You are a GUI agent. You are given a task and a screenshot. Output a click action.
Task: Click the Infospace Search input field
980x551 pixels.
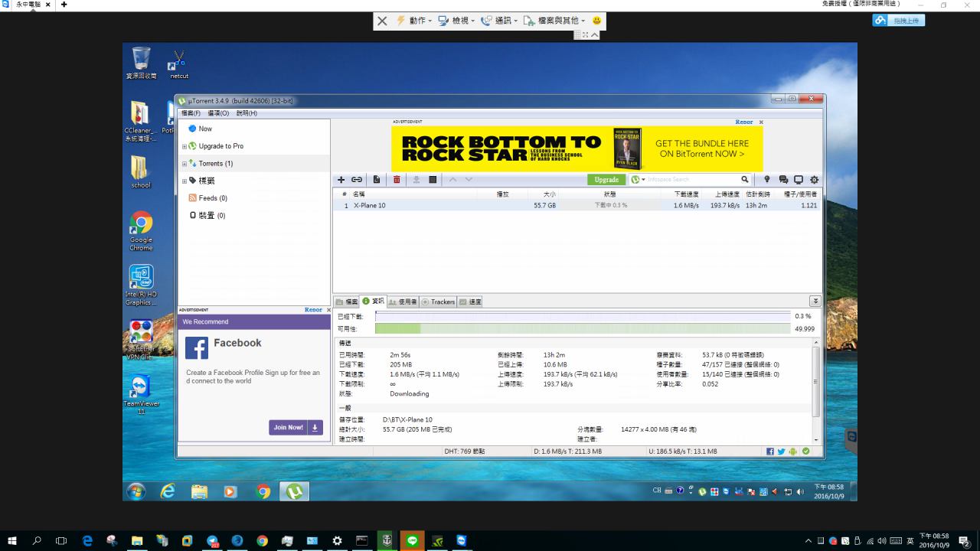pyautogui.click(x=693, y=180)
